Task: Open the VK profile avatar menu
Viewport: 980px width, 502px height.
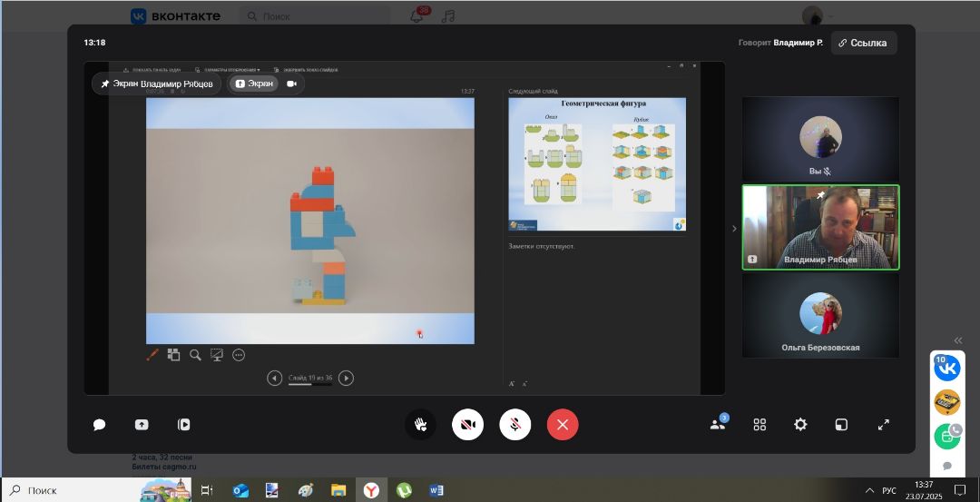Action: pos(812,16)
